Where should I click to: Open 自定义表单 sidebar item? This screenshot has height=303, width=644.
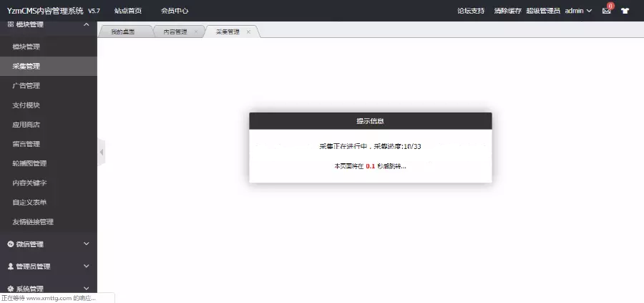tap(49, 202)
